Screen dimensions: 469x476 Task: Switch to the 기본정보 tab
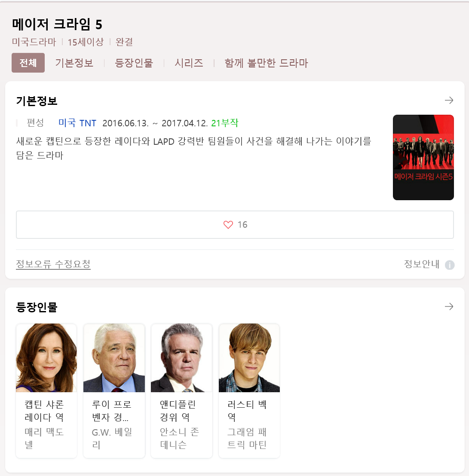(74, 63)
